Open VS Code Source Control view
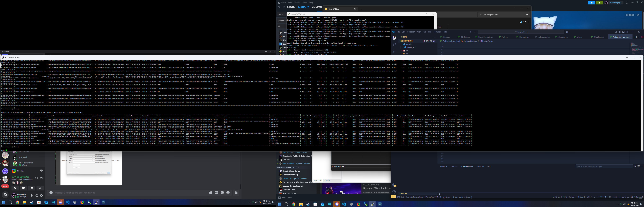The width and height of the screenshot is (644, 207). pyautogui.click(x=394, y=51)
